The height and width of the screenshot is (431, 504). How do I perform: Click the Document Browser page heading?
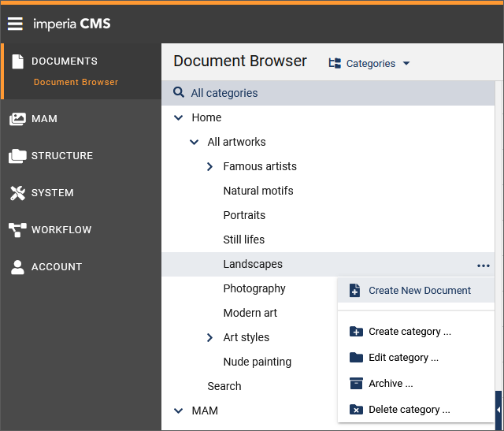pos(240,61)
